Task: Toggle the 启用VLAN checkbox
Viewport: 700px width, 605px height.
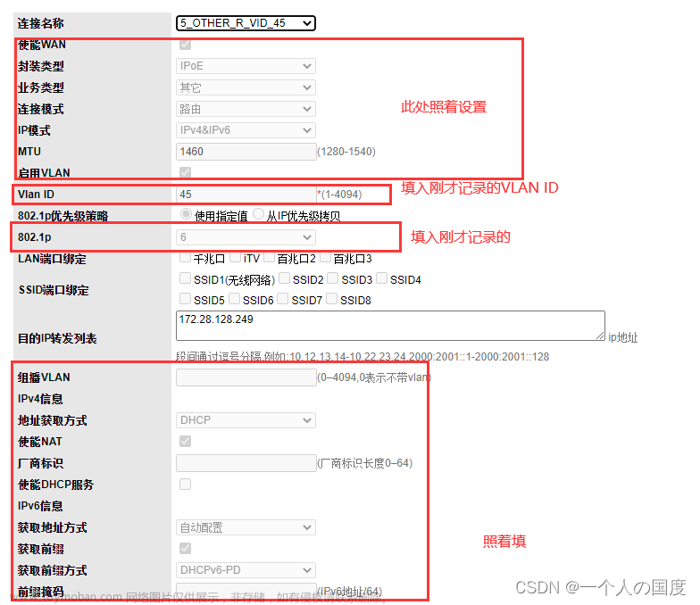Action: 186,172
